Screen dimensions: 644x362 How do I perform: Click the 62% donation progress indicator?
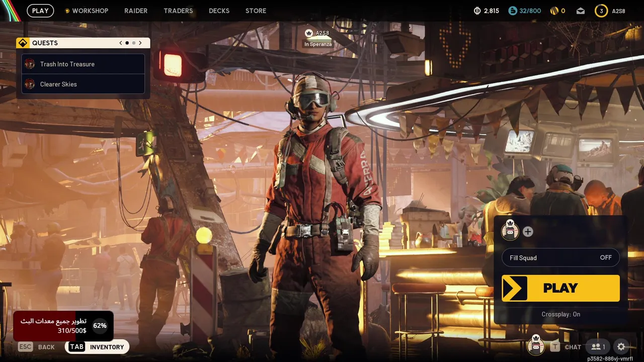(100, 326)
